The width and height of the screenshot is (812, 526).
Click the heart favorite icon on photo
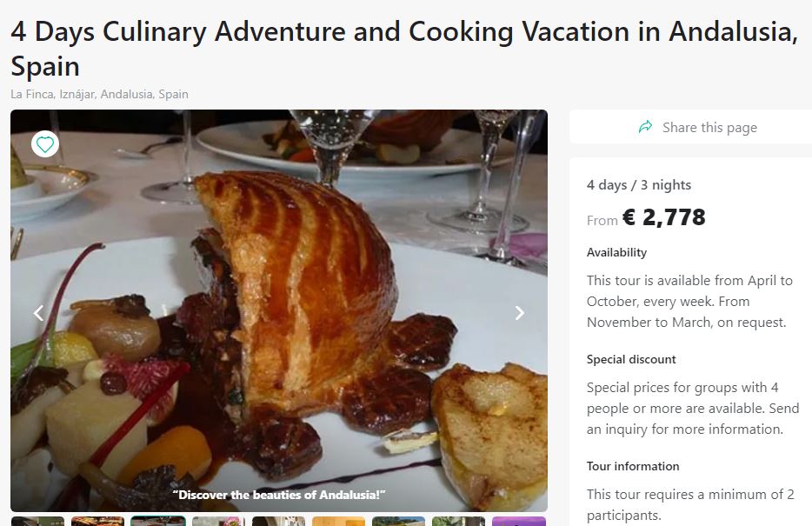45,143
